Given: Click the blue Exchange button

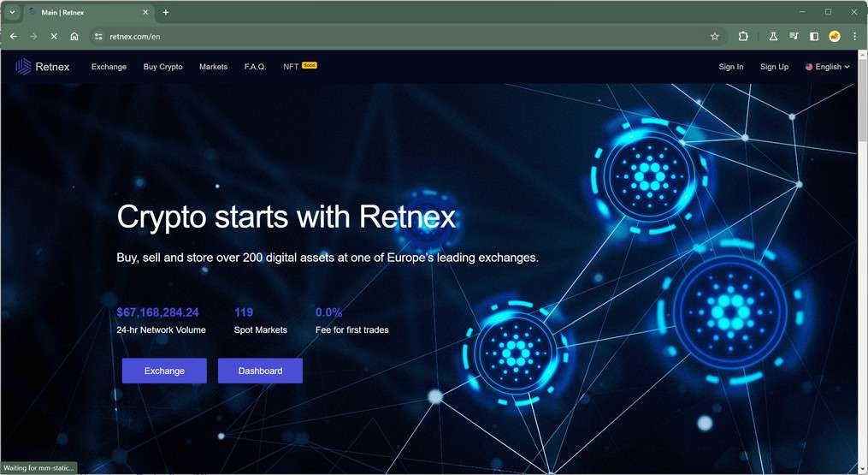Looking at the screenshot, I should pos(164,371).
